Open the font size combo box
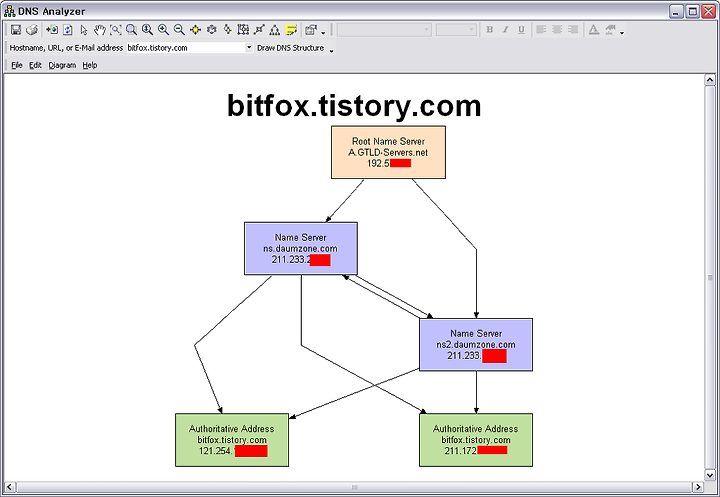 pos(456,30)
